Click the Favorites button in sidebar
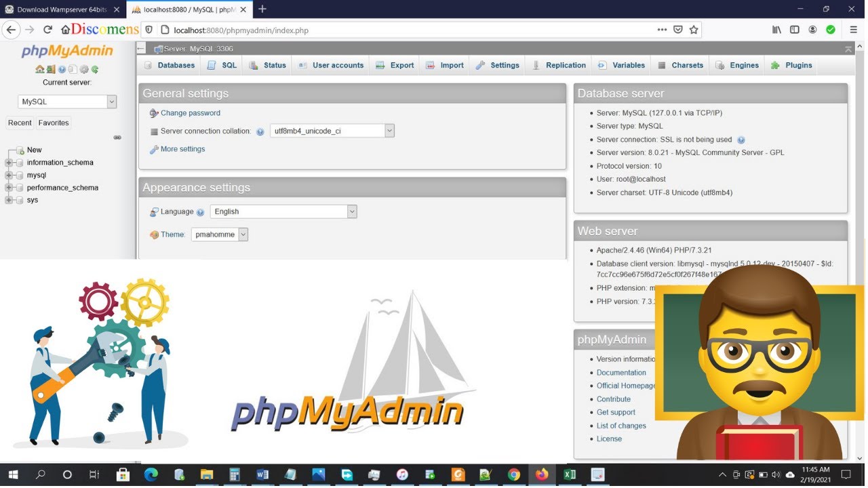 coord(54,123)
